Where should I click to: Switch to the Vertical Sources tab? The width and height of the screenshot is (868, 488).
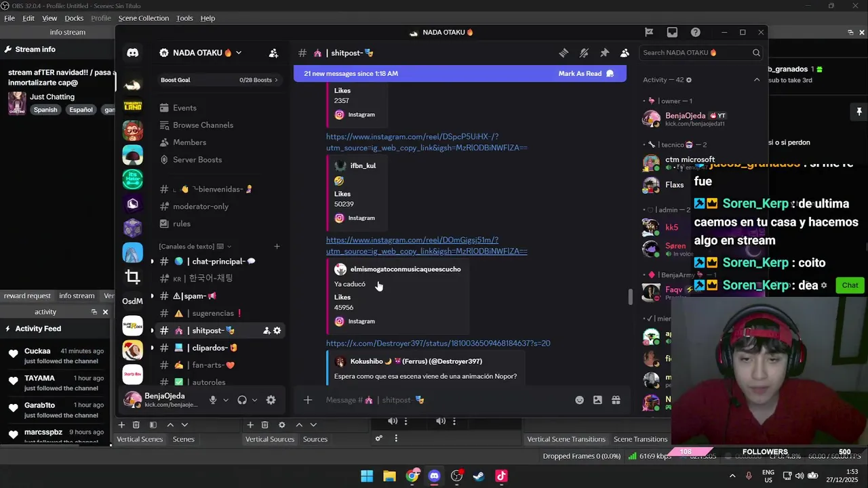pos(270,439)
